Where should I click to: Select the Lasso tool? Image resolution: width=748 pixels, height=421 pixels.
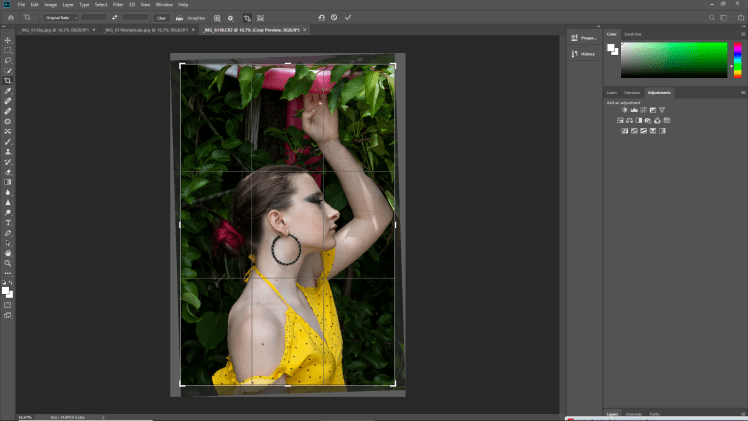click(x=8, y=60)
